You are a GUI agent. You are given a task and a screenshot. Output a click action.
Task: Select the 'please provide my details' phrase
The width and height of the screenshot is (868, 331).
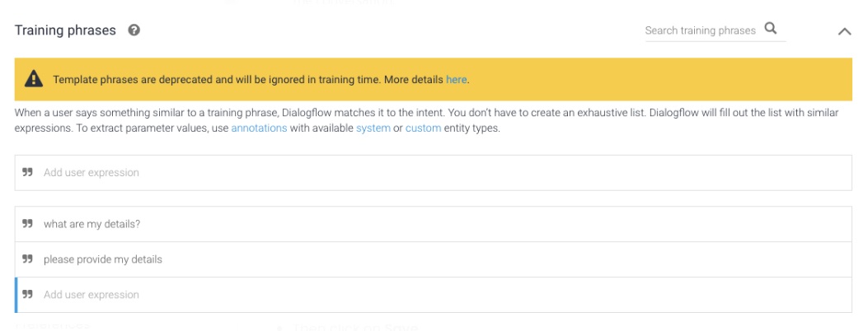[103, 259]
